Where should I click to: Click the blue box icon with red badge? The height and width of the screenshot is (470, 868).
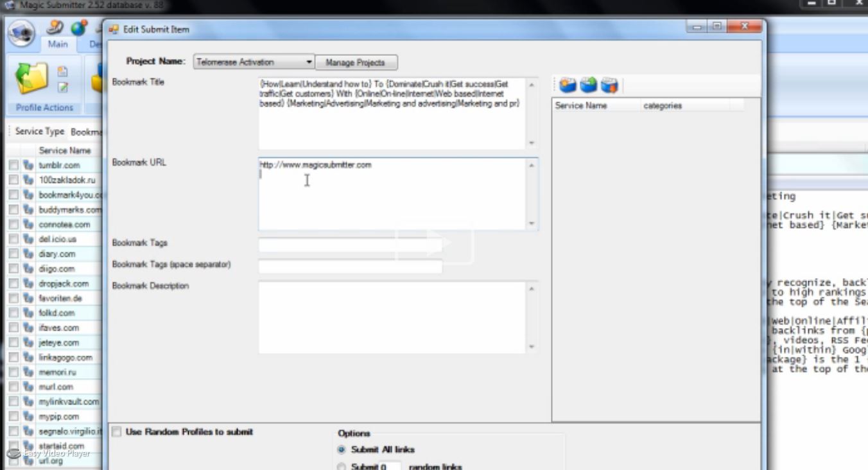point(609,85)
